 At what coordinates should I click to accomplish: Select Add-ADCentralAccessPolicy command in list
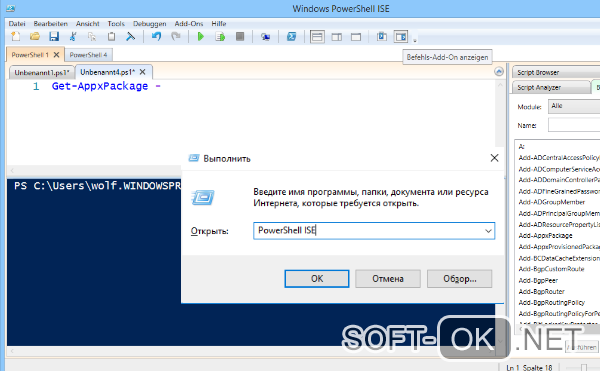pyautogui.click(x=559, y=158)
